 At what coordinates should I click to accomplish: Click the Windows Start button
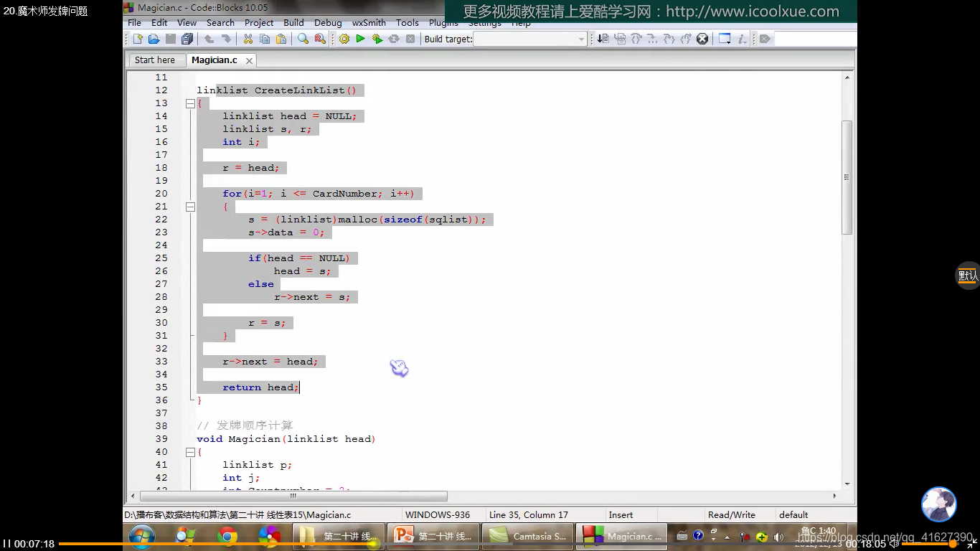pos(142,536)
